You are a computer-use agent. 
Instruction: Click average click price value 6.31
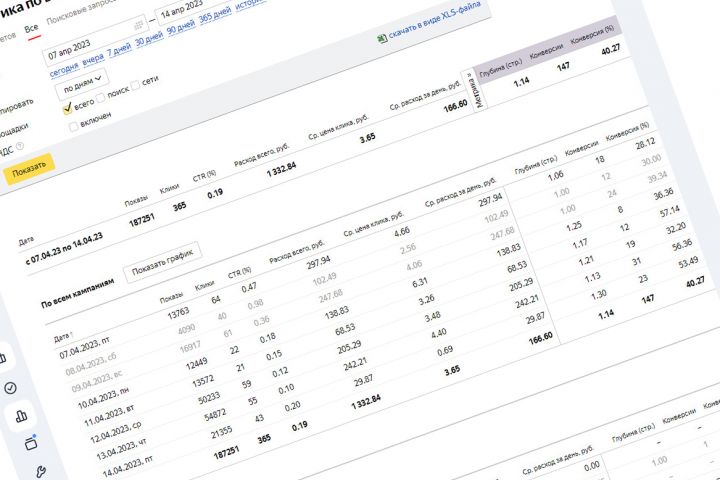[420, 282]
